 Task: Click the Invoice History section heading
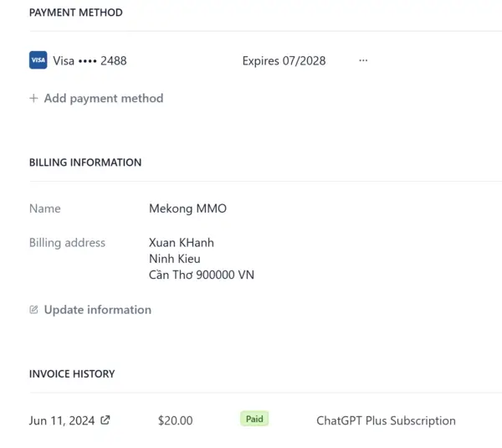(x=72, y=373)
